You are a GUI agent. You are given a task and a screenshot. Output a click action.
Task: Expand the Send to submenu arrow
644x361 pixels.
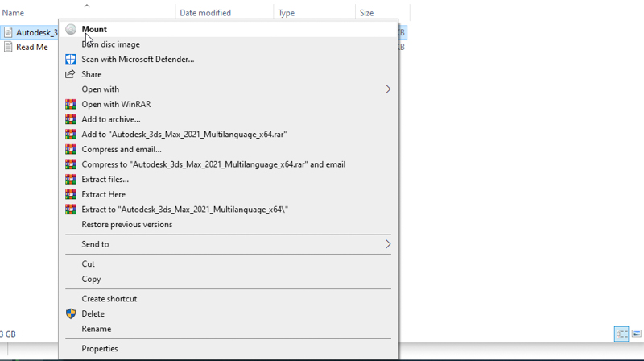pyautogui.click(x=388, y=244)
